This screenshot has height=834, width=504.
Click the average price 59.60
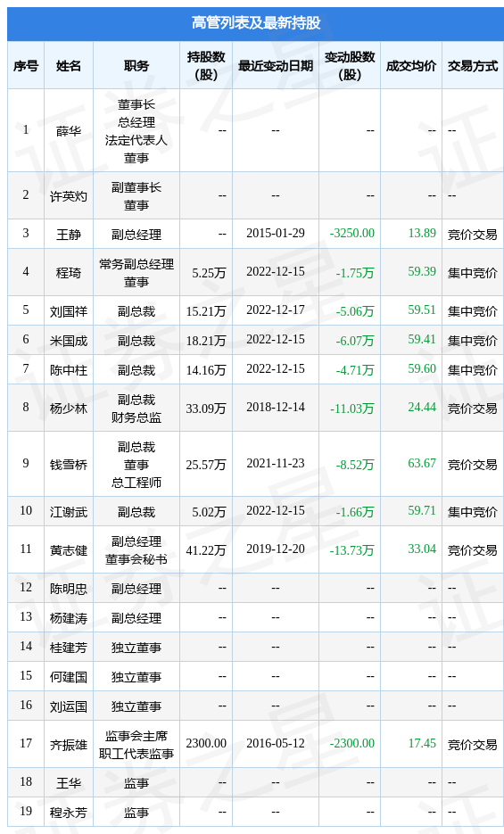pos(422,368)
